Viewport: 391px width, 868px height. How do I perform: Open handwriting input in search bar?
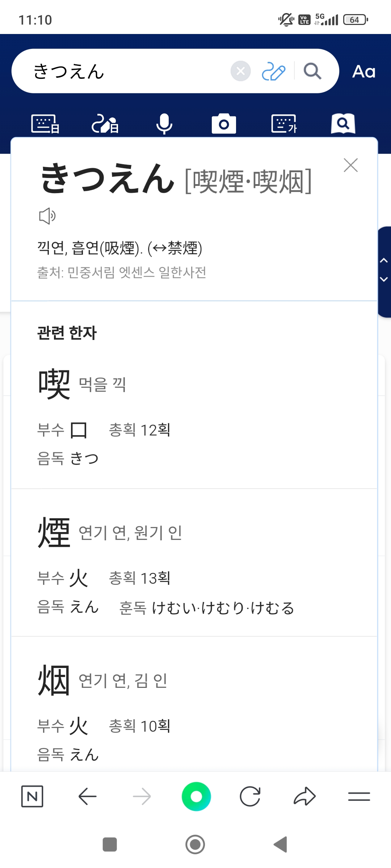coord(273,71)
